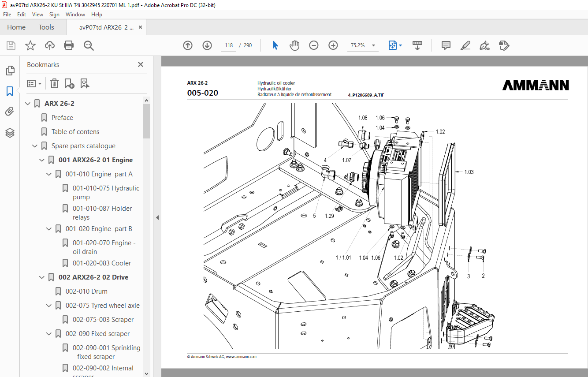Jump to 001-020-083 Cooler bookmark

pos(102,263)
